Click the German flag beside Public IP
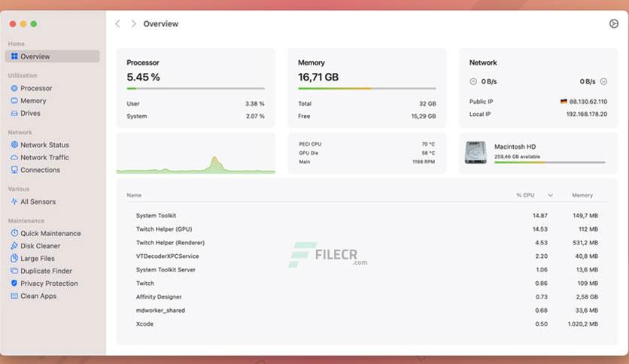629x364 pixels. 564,102
